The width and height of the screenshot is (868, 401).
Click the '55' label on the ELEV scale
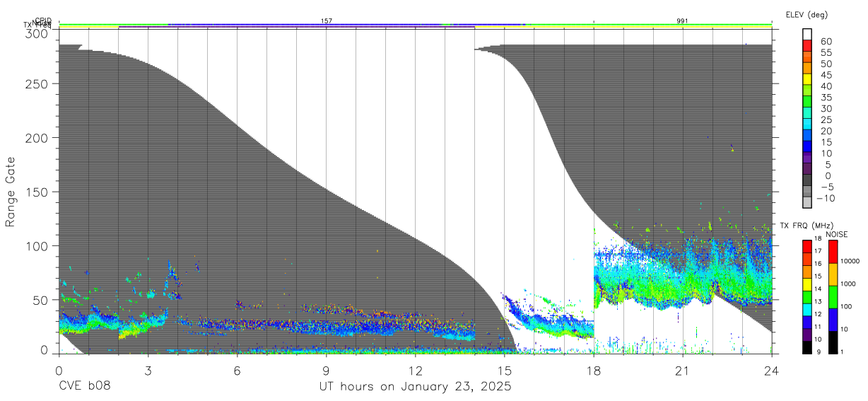coord(826,53)
